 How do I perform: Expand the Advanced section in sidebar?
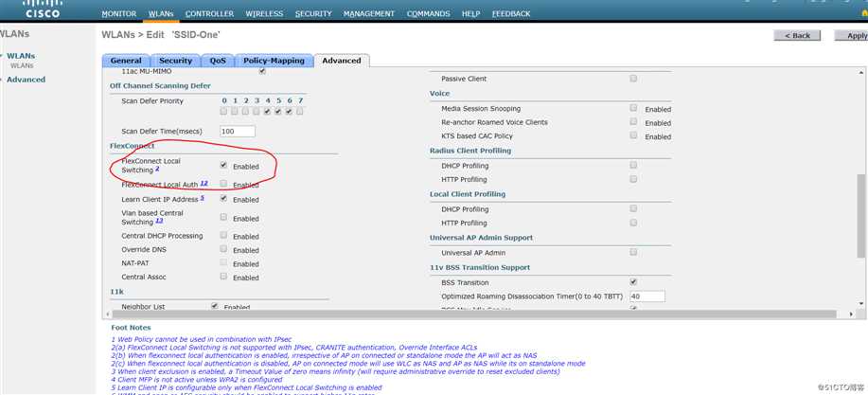click(x=26, y=80)
